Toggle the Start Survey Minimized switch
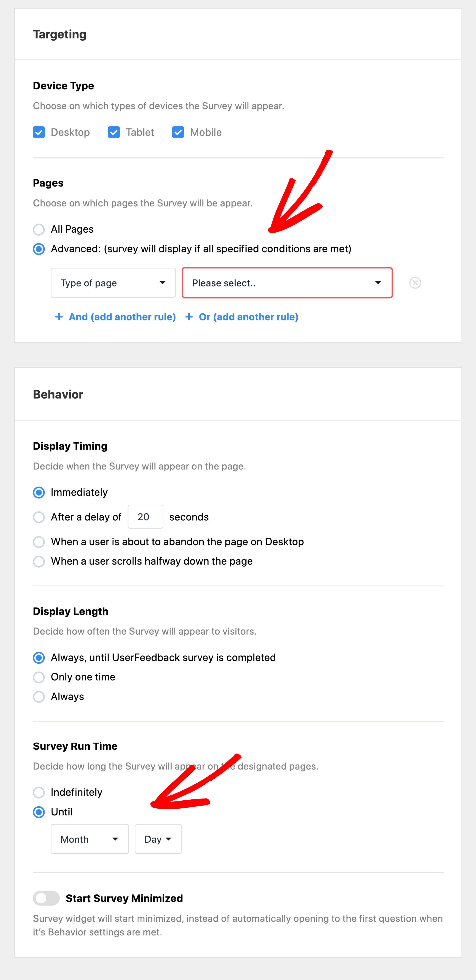The image size is (476, 980). pyautogui.click(x=46, y=898)
